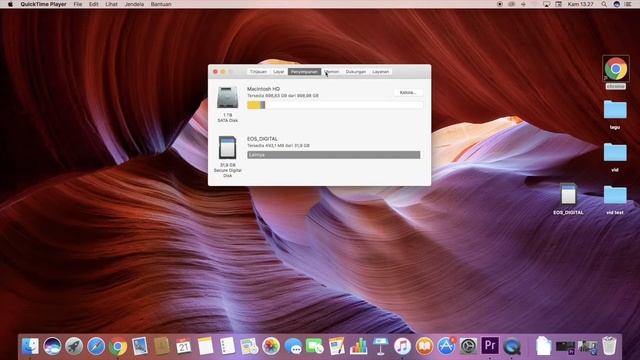Switch to the Layar tab
This screenshot has height=360, width=640.
[279, 72]
